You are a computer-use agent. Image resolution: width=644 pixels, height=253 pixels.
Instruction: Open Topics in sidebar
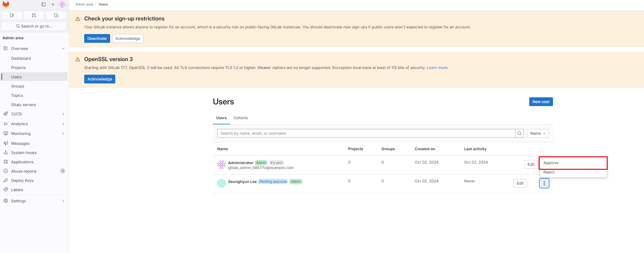(x=34, y=95)
